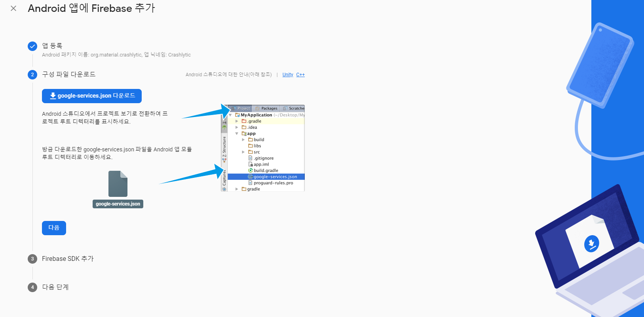Close the Add Firebase to Android dialog
Image resolution: width=644 pixels, height=317 pixels.
point(13,8)
